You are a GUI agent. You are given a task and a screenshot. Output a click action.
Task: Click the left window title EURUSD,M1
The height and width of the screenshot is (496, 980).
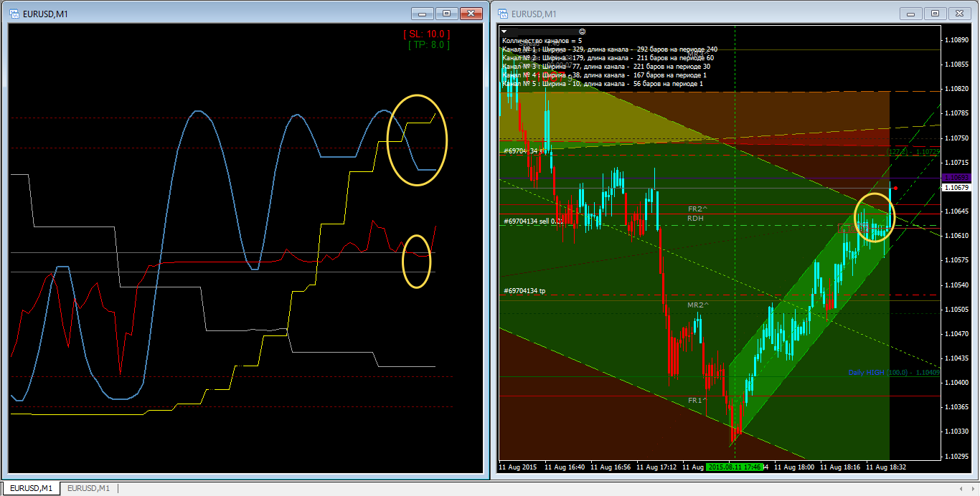point(45,14)
